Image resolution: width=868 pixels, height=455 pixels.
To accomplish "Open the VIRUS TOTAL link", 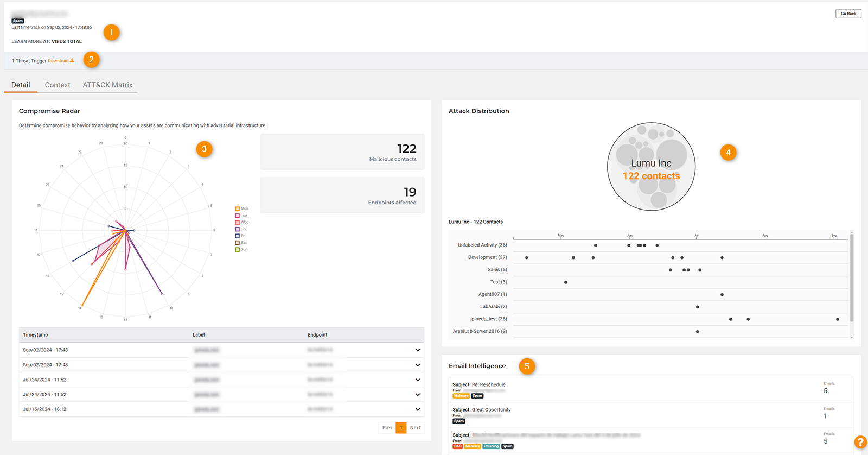I will point(67,42).
